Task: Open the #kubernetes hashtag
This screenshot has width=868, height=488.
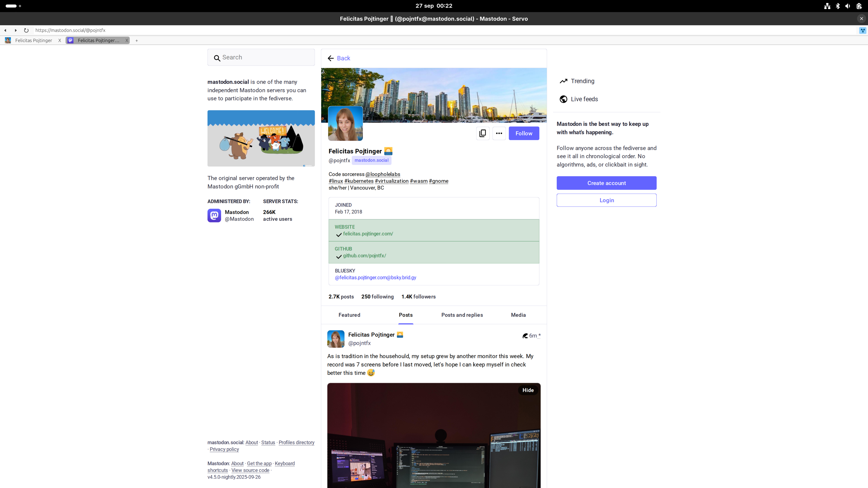Action: coord(359,181)
